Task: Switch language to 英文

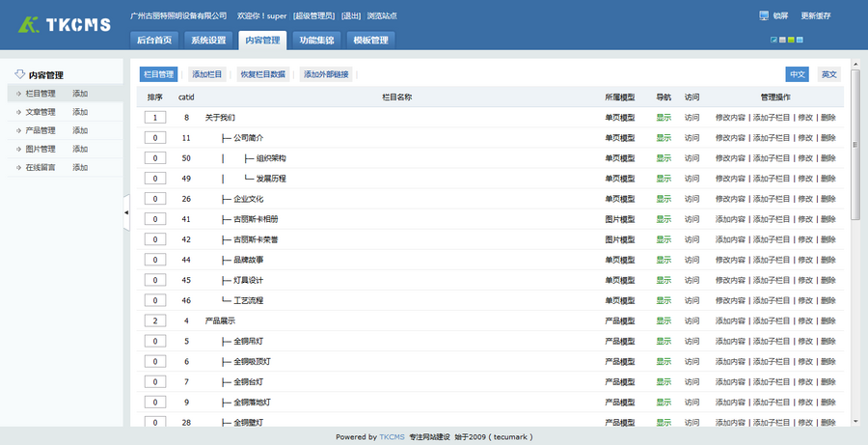Action: point(829,74)
